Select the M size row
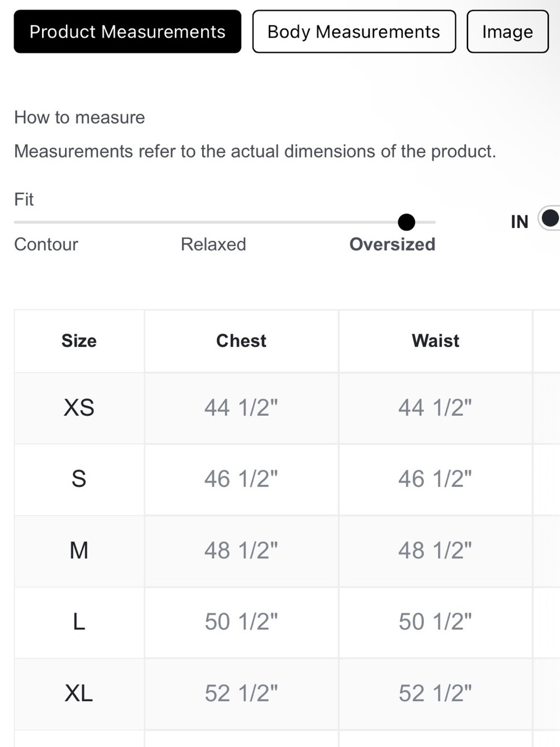The image size is (560, 747). coord(287,551)
